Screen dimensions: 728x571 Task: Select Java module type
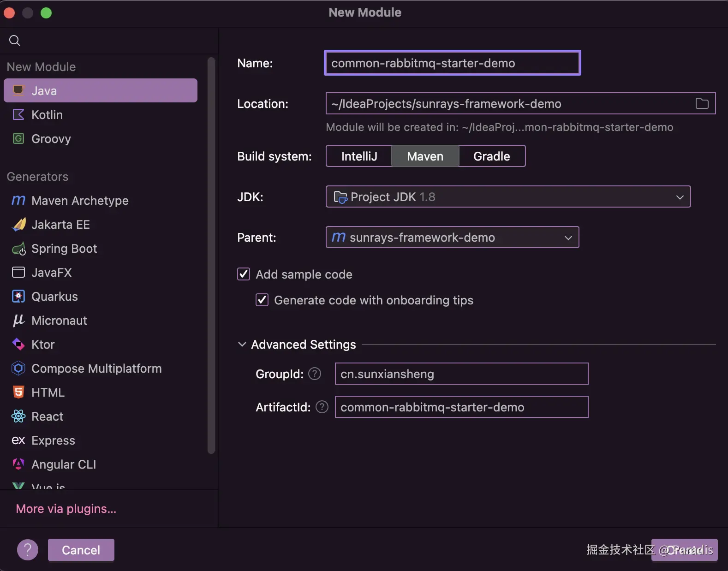101,90
